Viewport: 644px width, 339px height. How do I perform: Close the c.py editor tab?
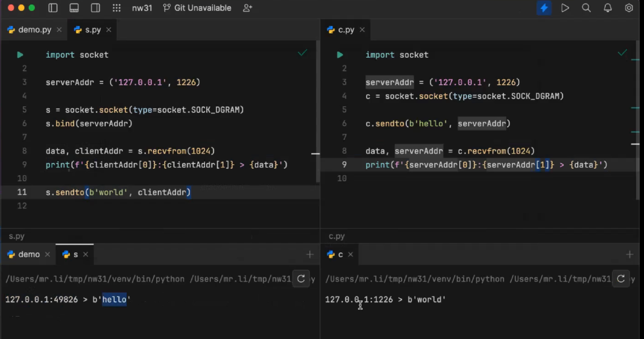point(362,30)
